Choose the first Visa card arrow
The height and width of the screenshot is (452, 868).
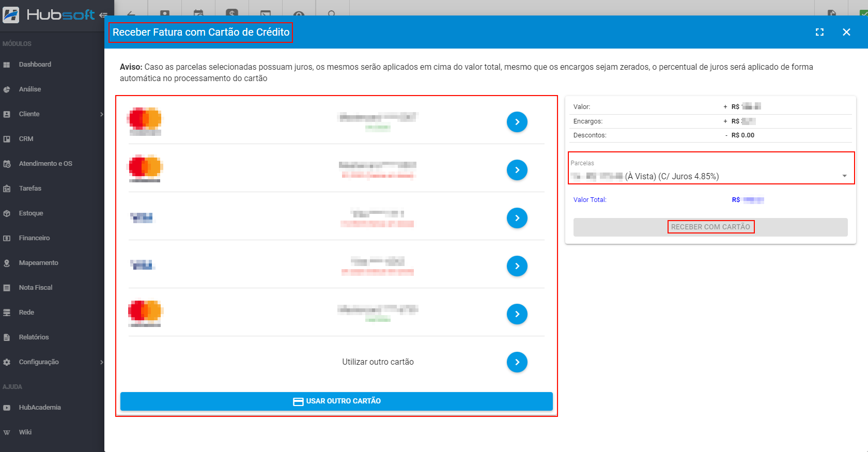pyautogui.click(x=517, y=218)
